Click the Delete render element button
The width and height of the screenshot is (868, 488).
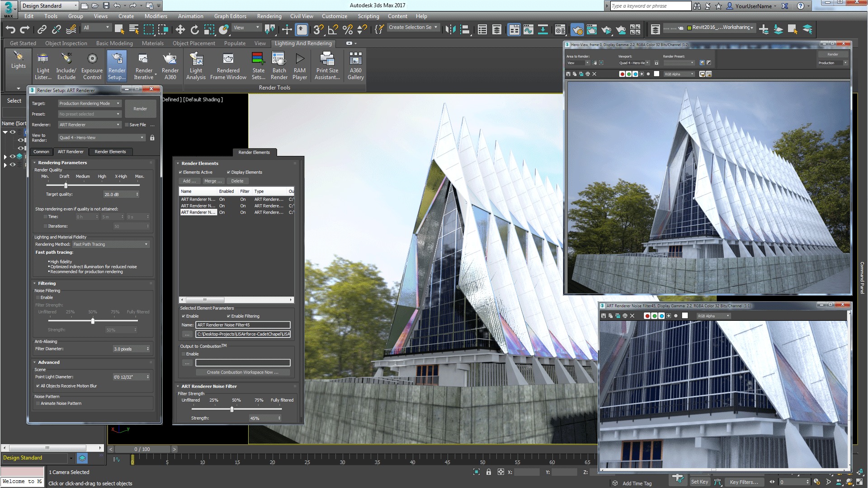pos(237,181)
